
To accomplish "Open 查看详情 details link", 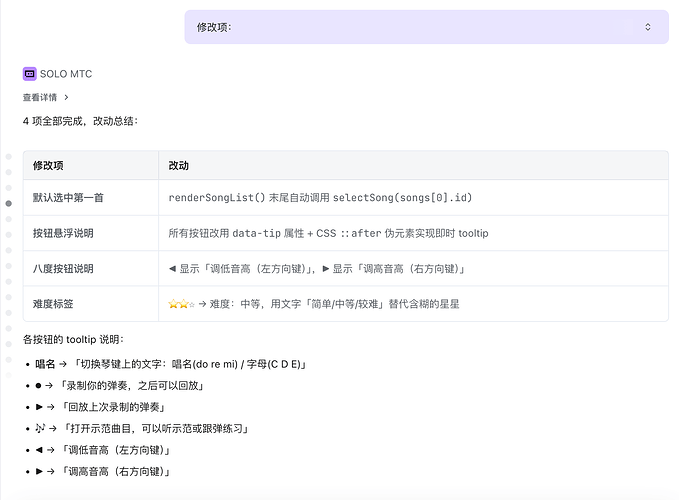I will click(x=40, y=97).
